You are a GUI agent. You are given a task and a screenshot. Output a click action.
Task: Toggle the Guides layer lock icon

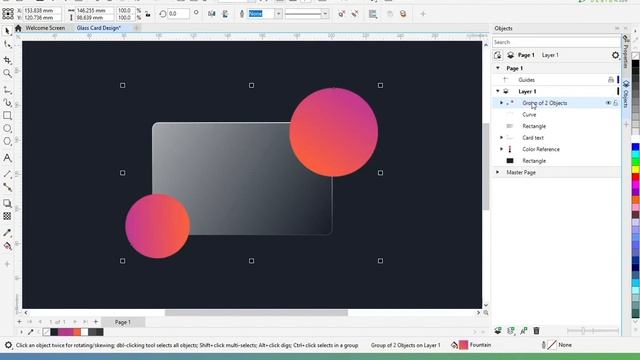click(611, 80)
